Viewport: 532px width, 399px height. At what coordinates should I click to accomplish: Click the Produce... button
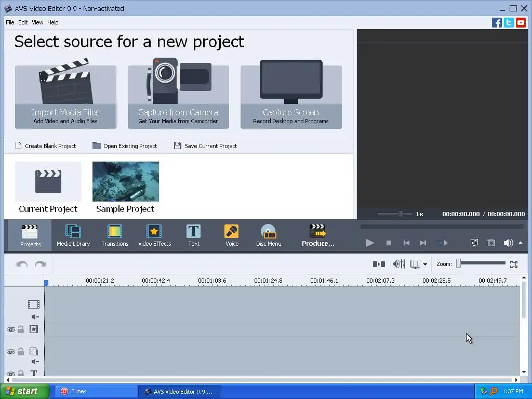[318, 235]
